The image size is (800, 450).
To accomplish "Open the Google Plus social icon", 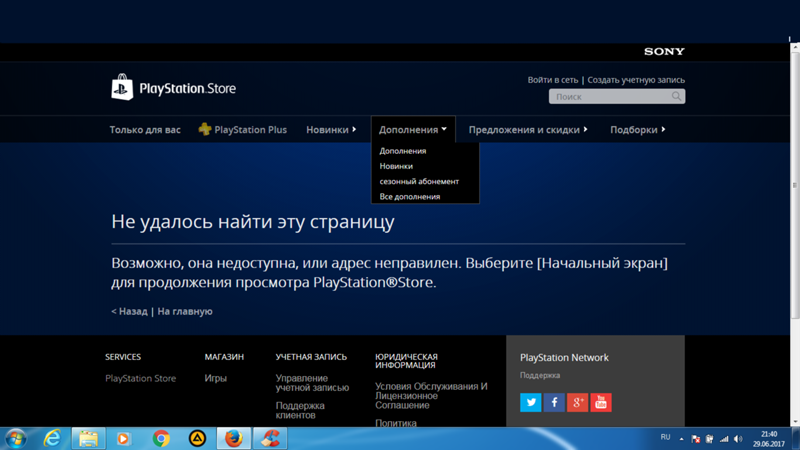I will click(x=578, y=403).
